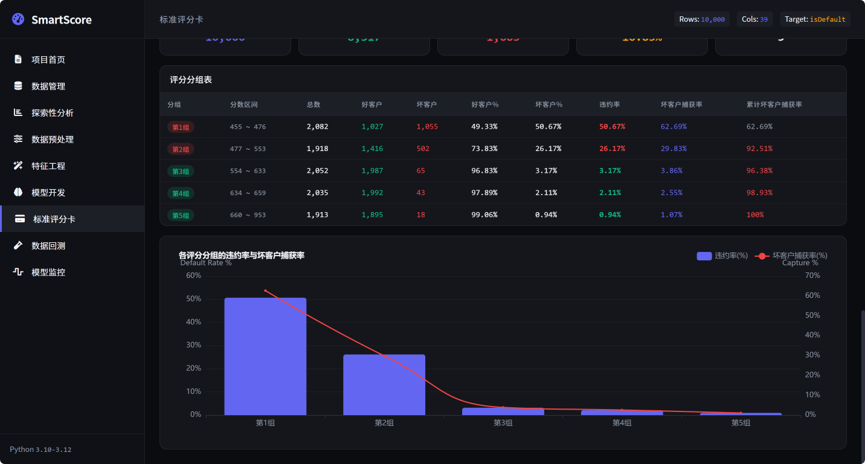Screen dimensions: 865x464
Task: Click the 第3组 bar in chart
Action: point(503,411)
